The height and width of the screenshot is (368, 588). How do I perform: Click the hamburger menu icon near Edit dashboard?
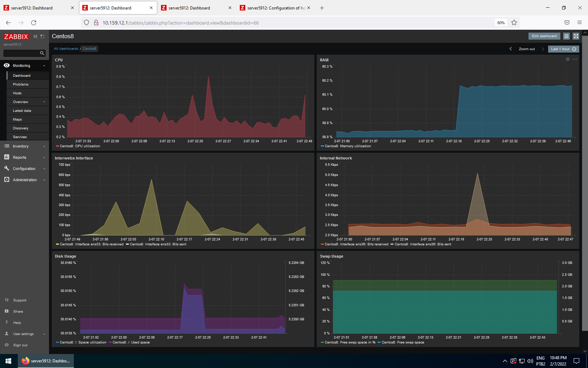(566, 36)
